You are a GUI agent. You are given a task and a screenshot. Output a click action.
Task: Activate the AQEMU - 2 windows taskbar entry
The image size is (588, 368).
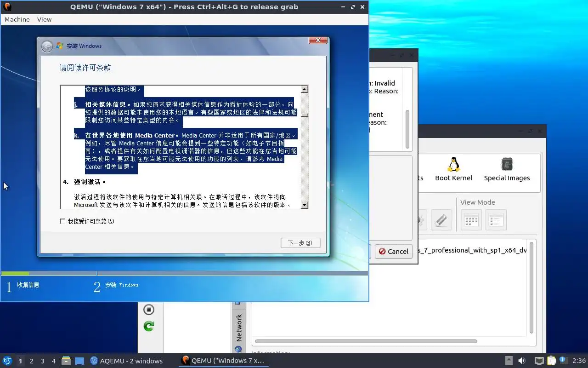(126, 361)
